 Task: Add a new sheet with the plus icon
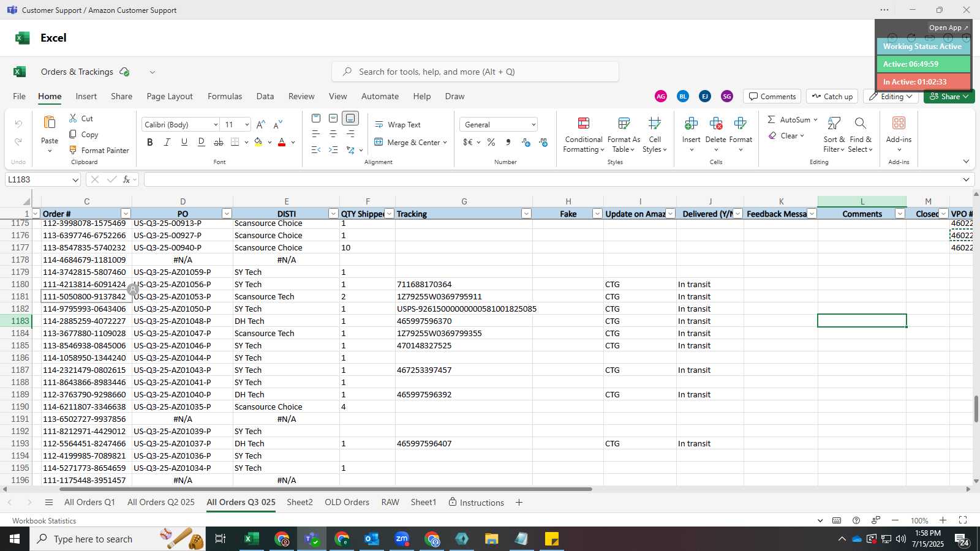[x=519, y=502]
